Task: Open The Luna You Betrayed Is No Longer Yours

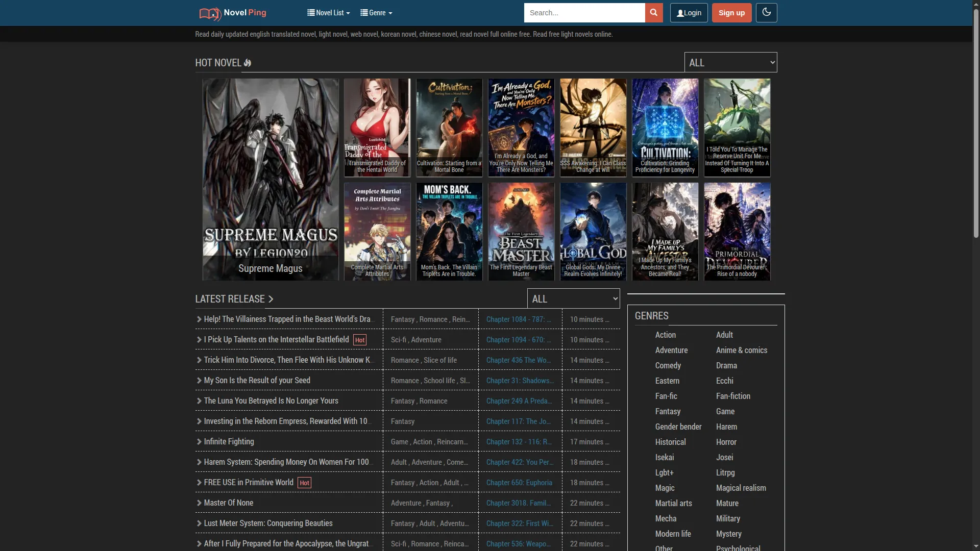Action: pos(271,400)
